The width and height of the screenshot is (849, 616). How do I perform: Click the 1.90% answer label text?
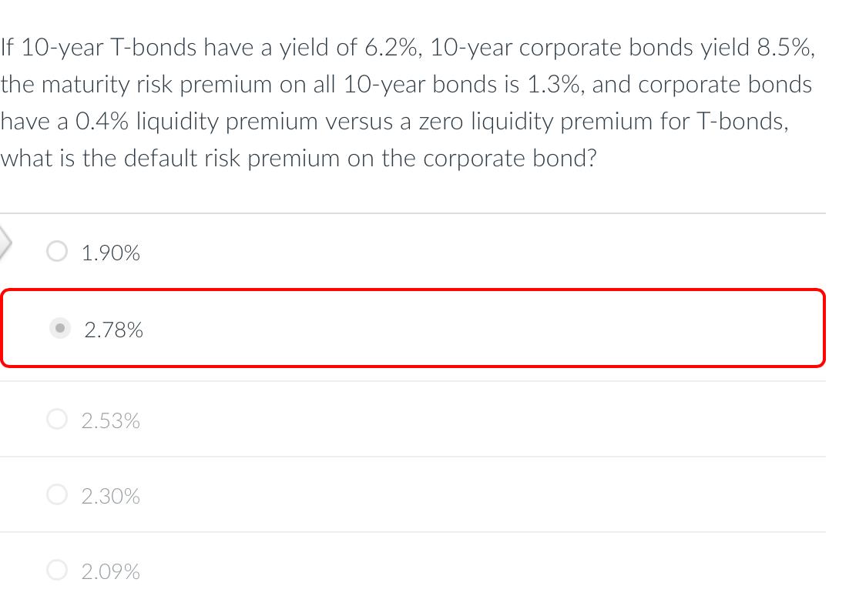coord(111,252)
